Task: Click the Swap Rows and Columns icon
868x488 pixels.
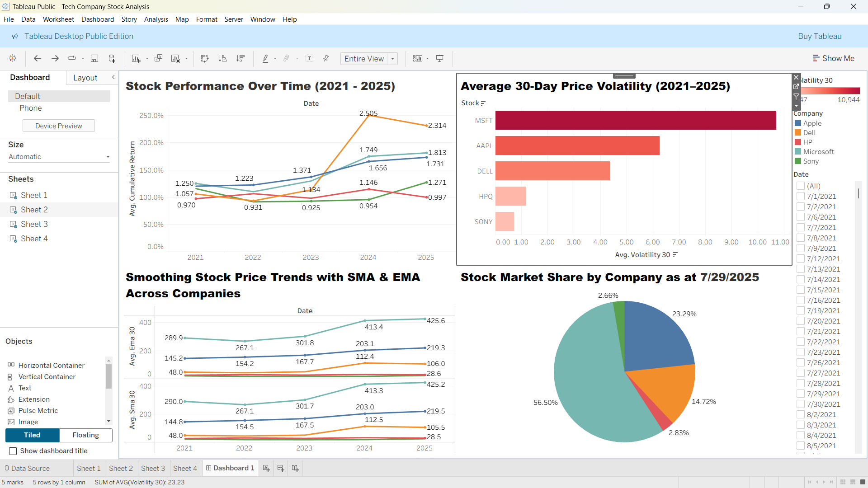Action: coord(205,58)
